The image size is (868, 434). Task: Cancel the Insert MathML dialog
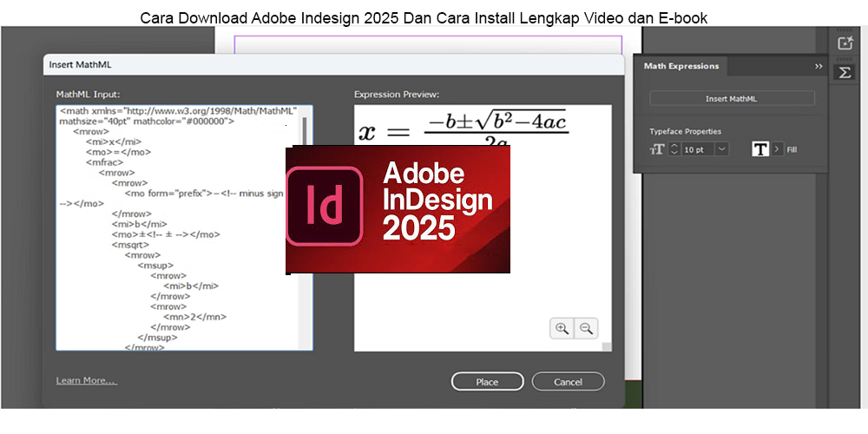[x=568, y=381]
